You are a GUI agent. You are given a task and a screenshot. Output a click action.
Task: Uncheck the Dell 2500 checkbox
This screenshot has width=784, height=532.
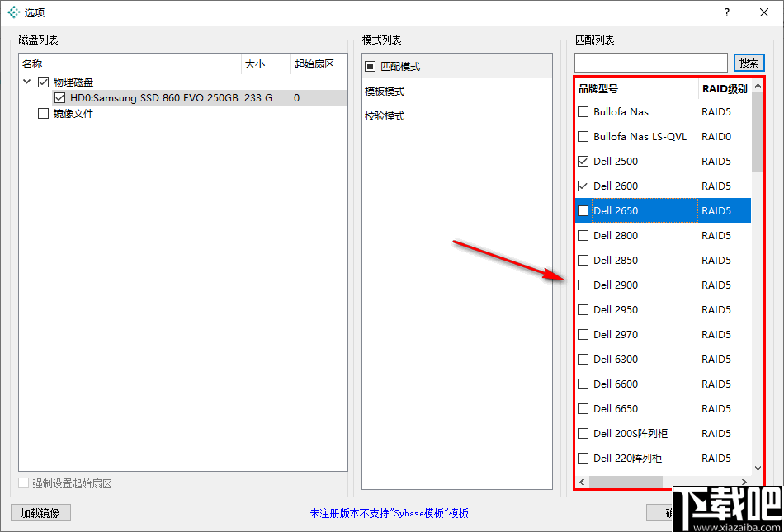(583, 161)
